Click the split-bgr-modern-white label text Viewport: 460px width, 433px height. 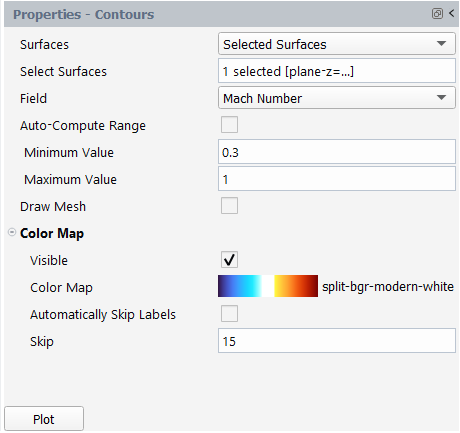[388, 286]
